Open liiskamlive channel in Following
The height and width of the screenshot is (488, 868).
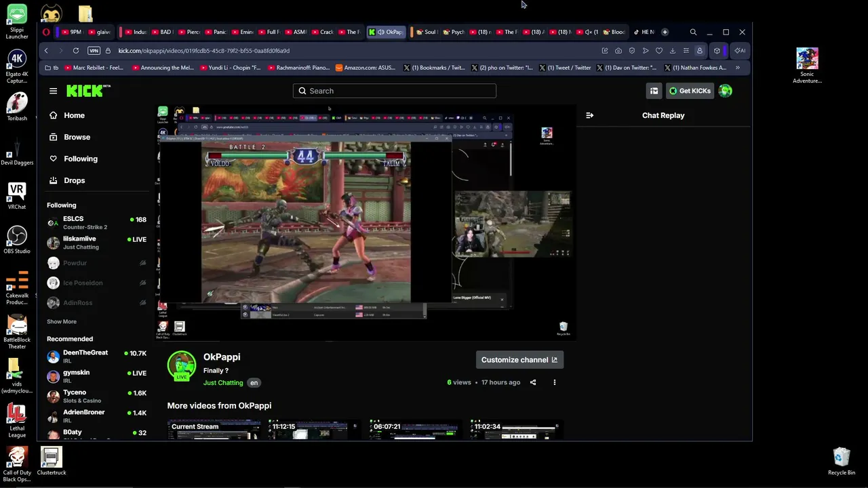click(x=96, y=243)
